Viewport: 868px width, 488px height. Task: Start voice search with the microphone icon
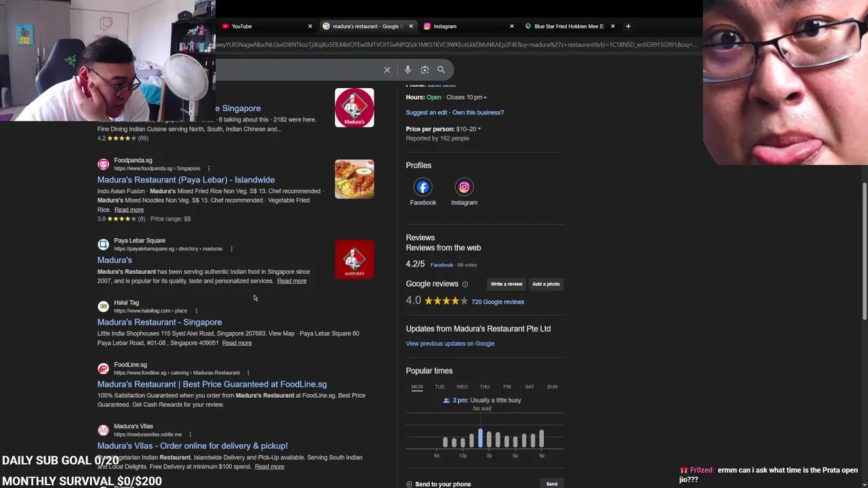408,70
